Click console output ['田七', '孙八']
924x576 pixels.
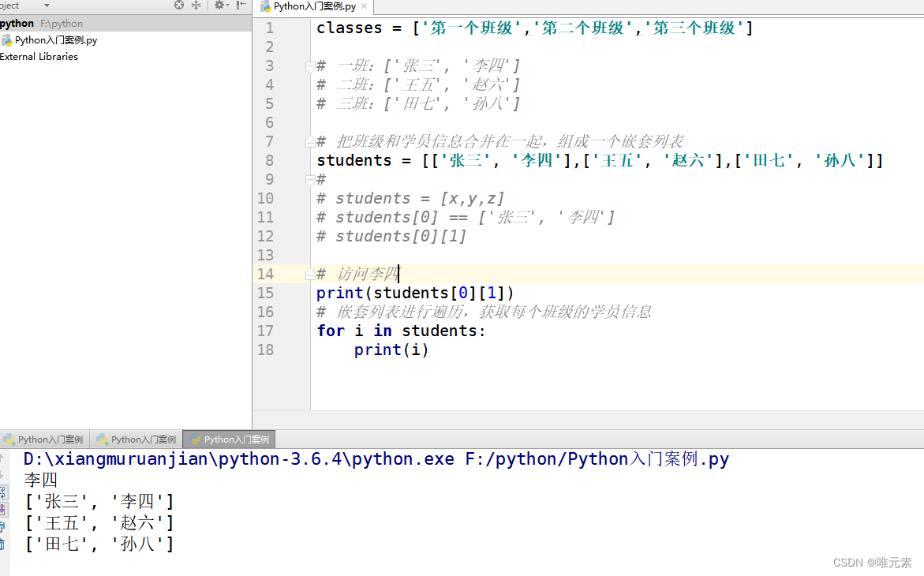pos(99,544)
